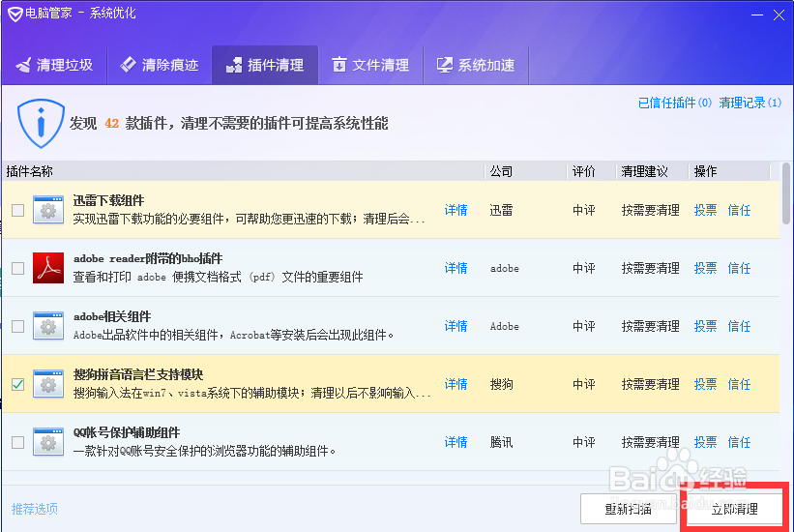Close the 系统优化 window

point(779,15)
